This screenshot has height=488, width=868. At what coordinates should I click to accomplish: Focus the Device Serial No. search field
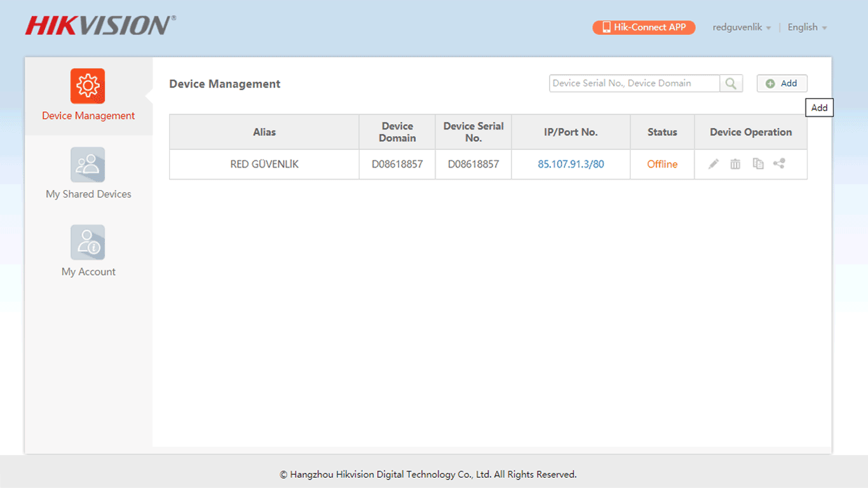tap(635, 83)
